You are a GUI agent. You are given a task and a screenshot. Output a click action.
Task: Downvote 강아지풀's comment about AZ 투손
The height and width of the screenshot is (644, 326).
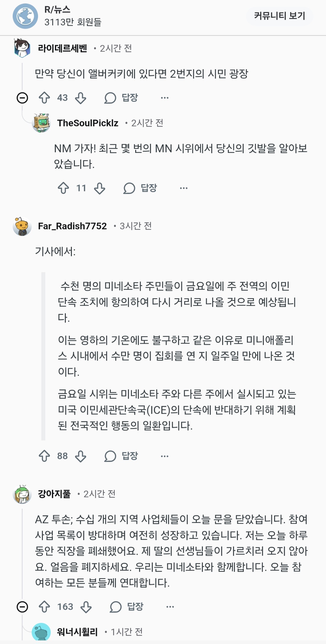(86, 607)
